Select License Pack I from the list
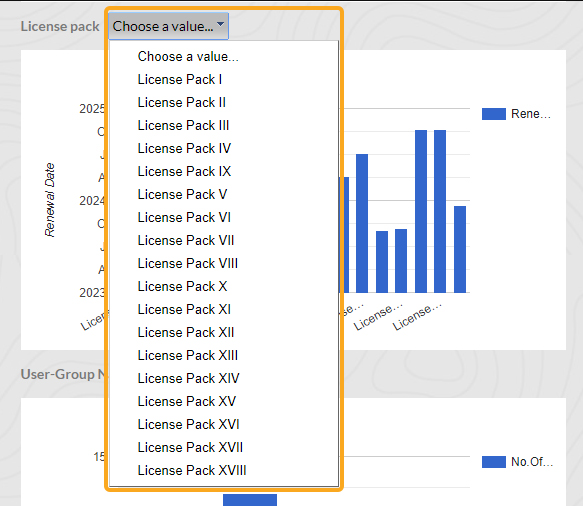Viewport: 583px width, 506px height. [x=224, y=80]
